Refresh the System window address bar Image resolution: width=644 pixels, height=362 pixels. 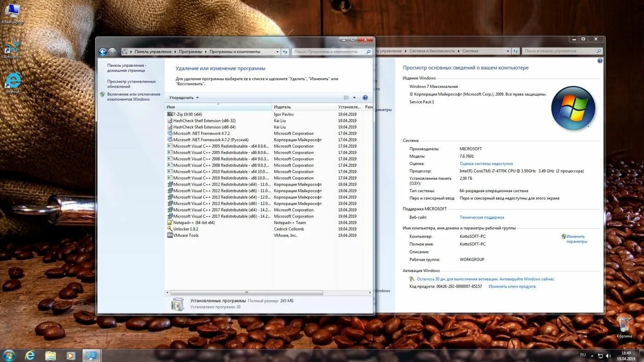point(516,51)
